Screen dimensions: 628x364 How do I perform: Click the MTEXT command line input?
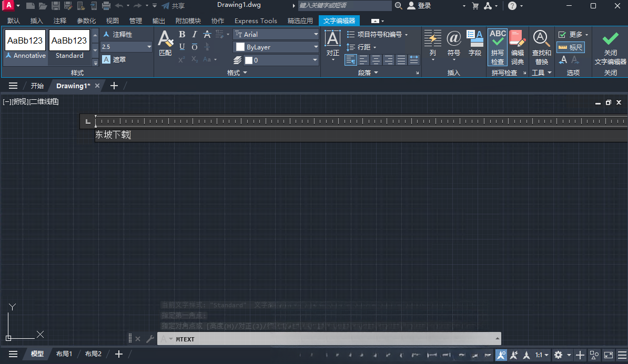[x=328, y=339]
